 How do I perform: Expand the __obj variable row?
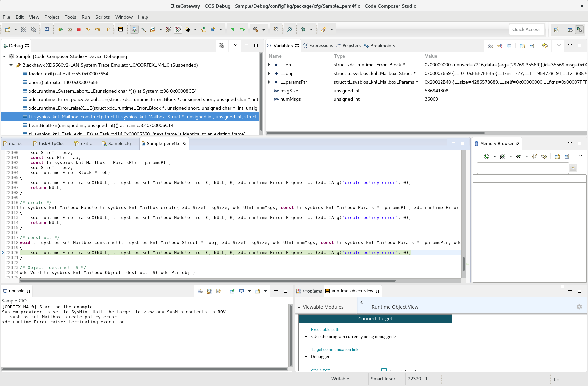click(x=269, y=73)
